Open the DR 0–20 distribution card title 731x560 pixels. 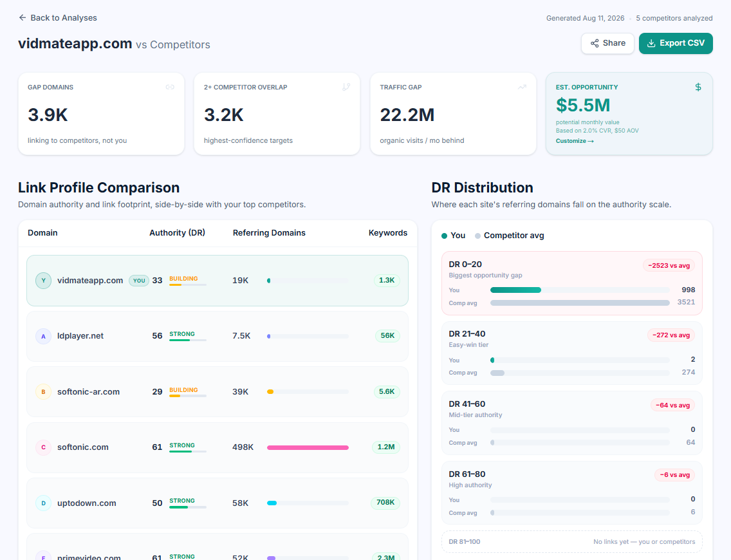(x=465, y=265)
